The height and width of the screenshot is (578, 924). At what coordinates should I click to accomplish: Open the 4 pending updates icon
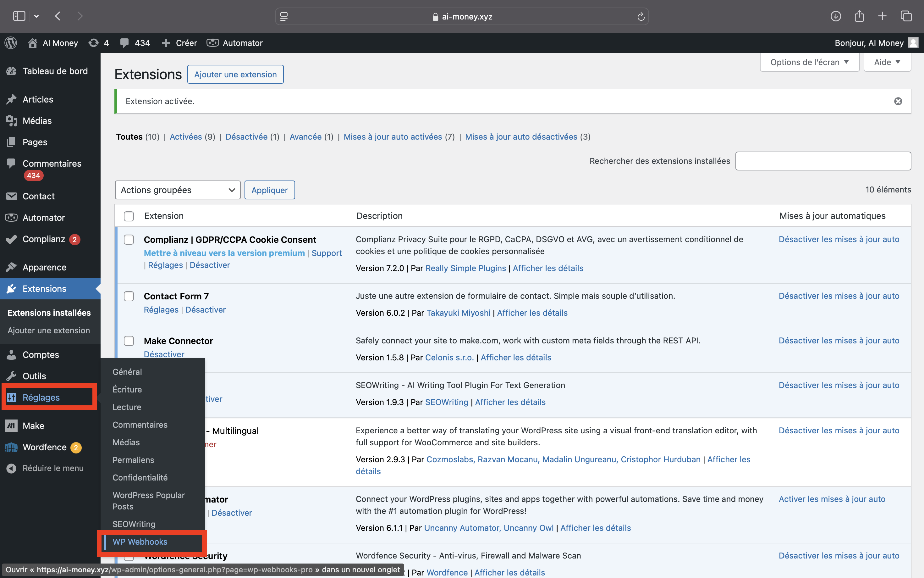(x=98, y=43)
